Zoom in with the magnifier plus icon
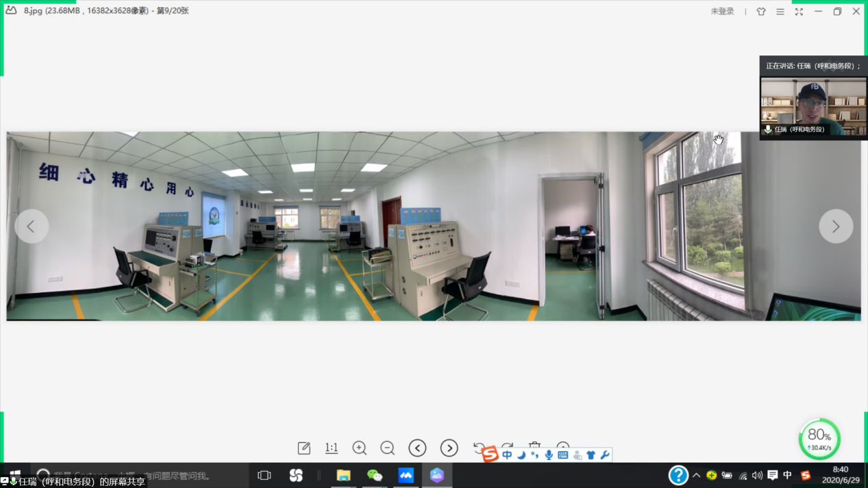Viewport: 868px width, 488px height. (360, 448)
